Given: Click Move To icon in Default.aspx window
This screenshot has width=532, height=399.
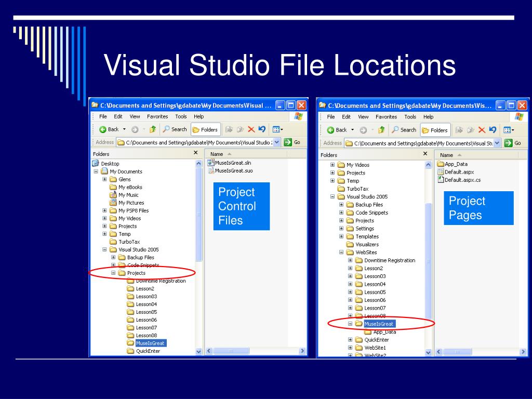Looking at the screenshot, I should pos(459,130).
